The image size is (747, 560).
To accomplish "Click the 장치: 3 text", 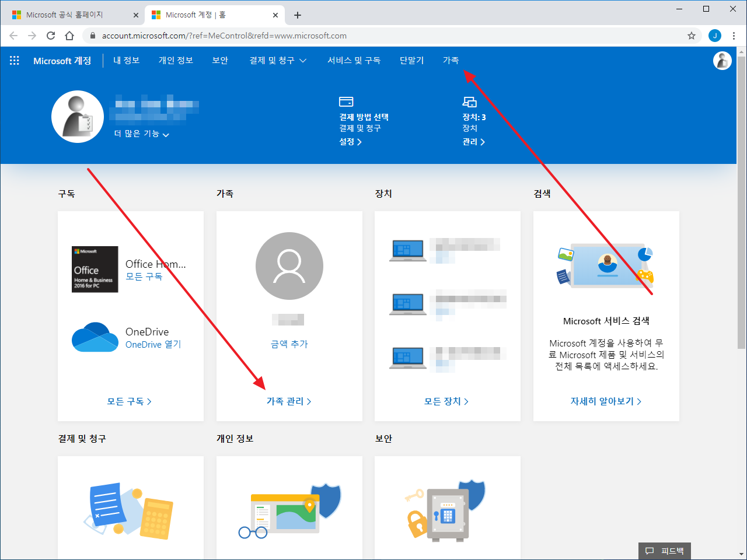I will [474, 117].
